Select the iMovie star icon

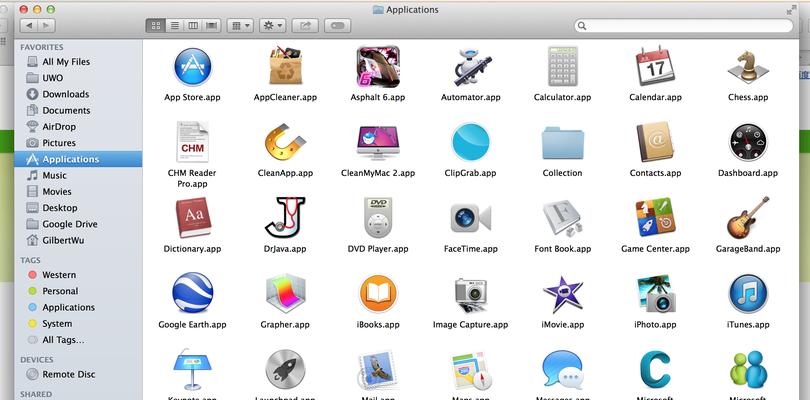pyautogui.click(x=563, y=294)
